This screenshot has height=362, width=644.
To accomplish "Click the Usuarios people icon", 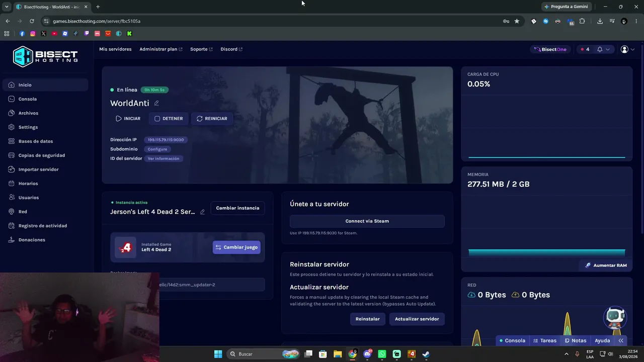I will point(12,198).
